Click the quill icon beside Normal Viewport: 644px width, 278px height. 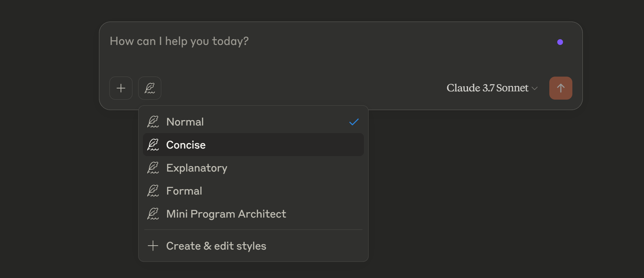pos(153,122)
